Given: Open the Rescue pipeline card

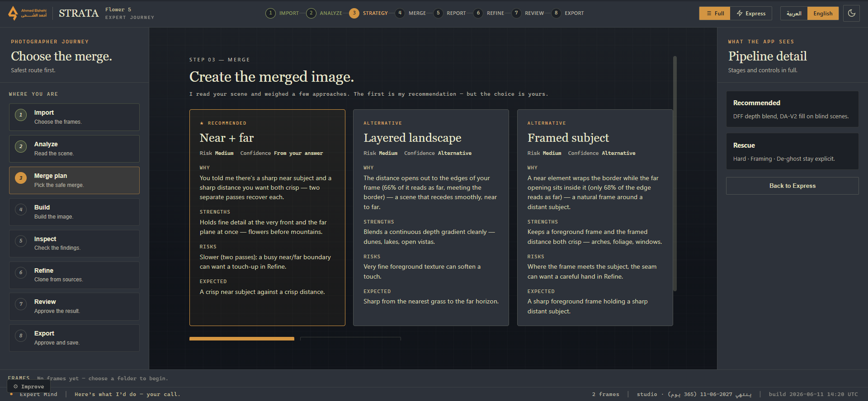Looking at the screenshot, I should click(x=793, y=151).
